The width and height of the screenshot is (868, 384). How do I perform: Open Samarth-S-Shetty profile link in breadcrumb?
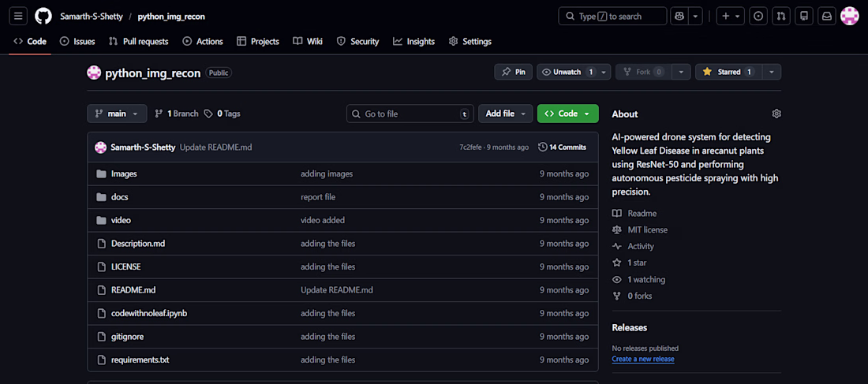coord(92,17)
